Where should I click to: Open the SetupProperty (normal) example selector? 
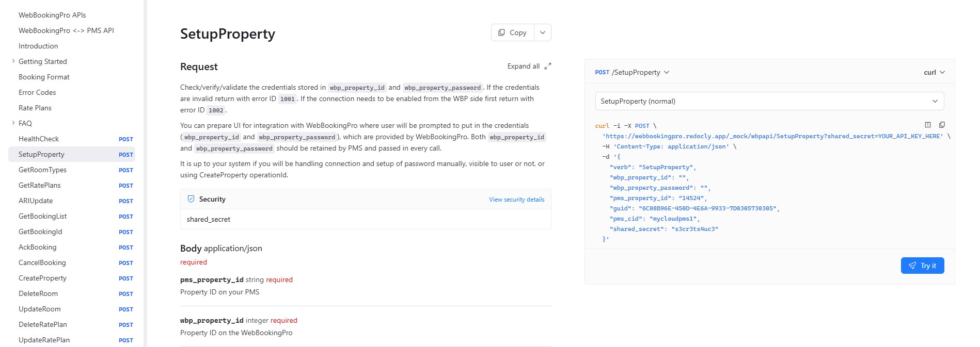click(x=769, y=101)
